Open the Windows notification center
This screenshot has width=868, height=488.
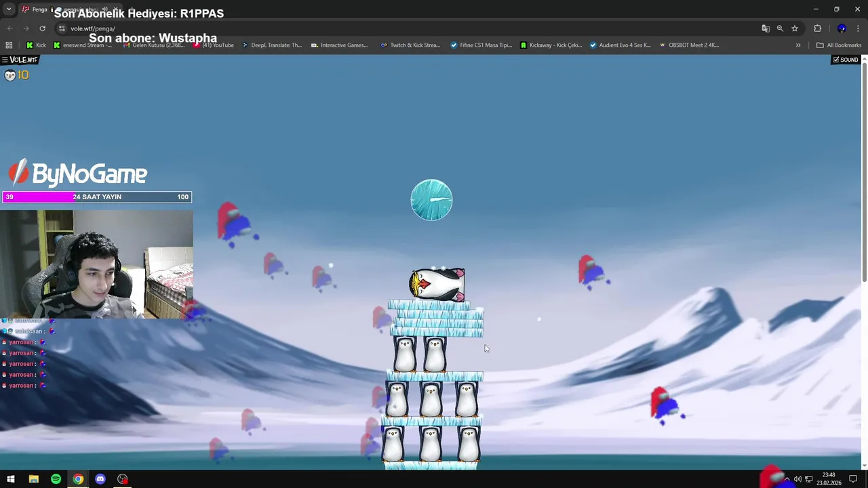click(853, 479)
